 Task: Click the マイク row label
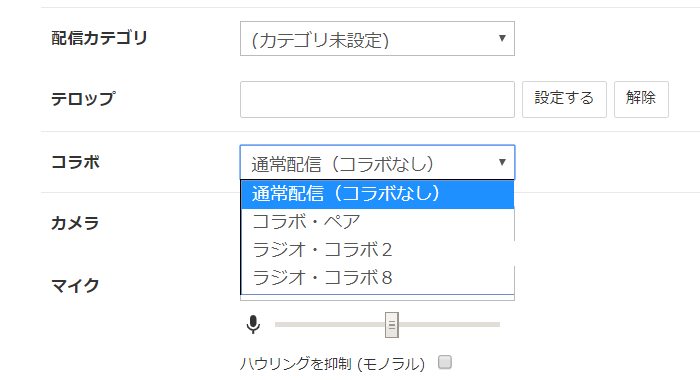pos(75,285)
